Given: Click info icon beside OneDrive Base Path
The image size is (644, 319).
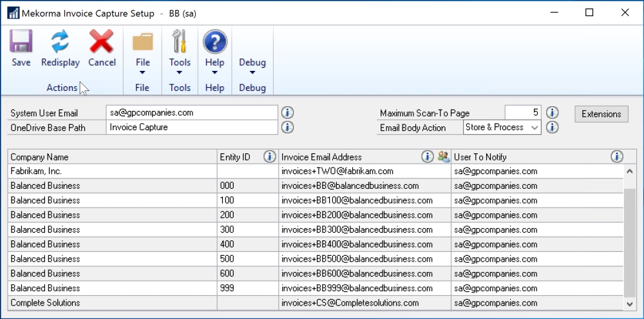Looking at the screenshot, I should coord(287,127).
